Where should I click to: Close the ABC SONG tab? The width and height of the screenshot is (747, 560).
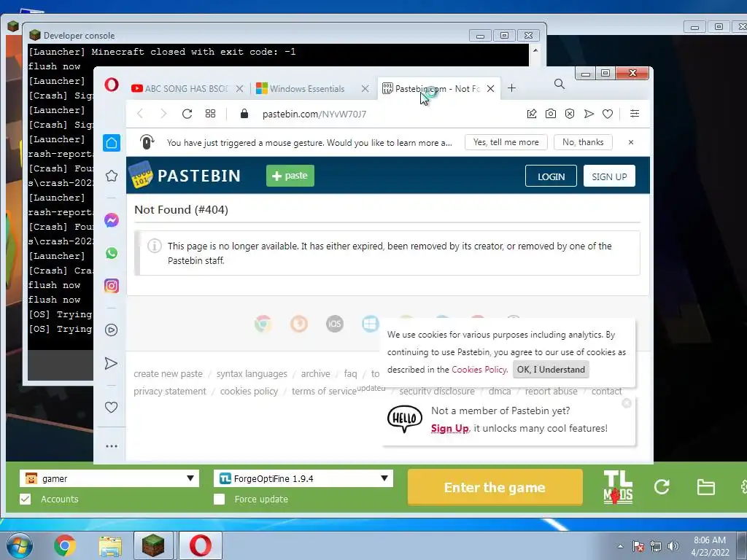(239, 88)
